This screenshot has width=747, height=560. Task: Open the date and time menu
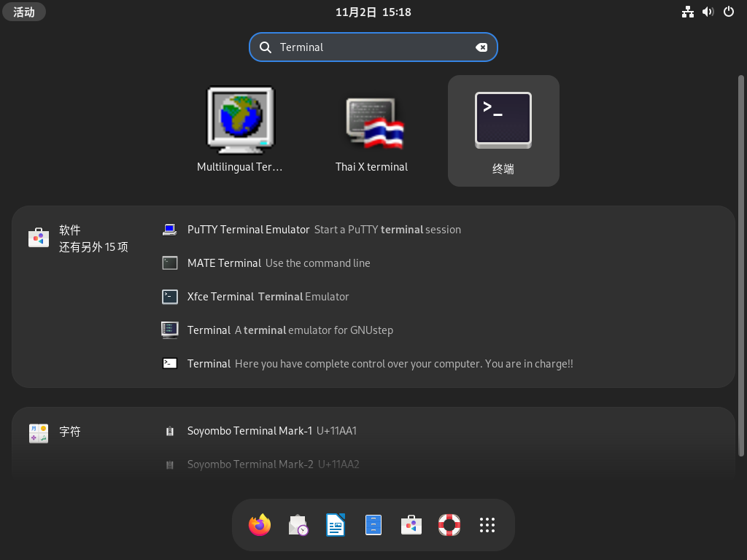coord(373,12)
